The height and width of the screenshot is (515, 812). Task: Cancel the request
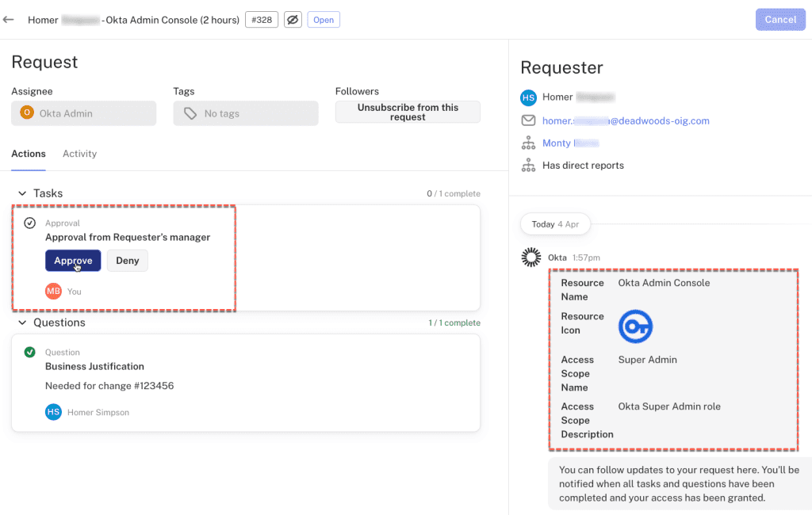tap(780, 20)
